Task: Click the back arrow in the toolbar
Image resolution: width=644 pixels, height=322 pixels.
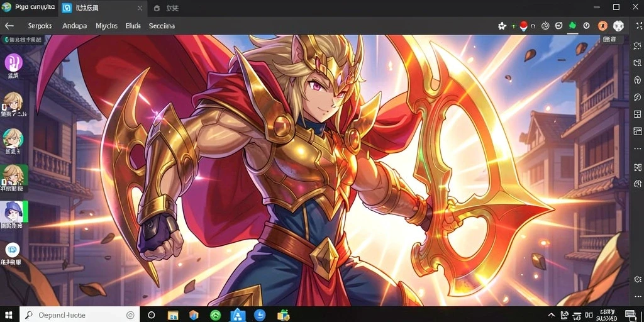Action: tap(9, 26)
